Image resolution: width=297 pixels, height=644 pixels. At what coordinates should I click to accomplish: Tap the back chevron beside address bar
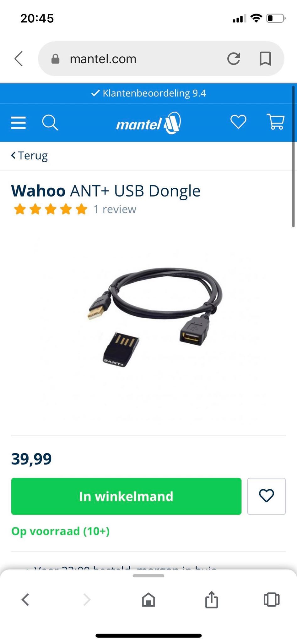pyautogui.click(x=19, y=58)
